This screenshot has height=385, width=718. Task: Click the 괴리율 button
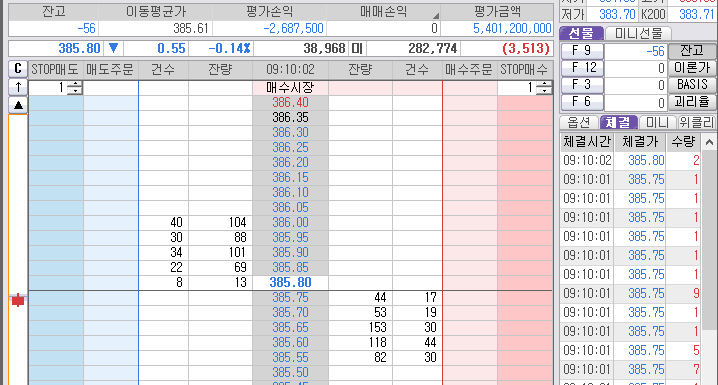point(691,102)
